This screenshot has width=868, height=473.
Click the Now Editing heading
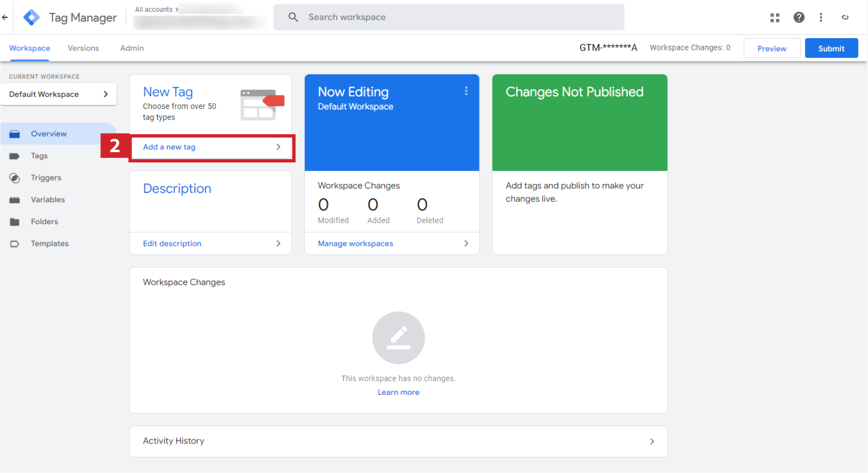point(354,92)
